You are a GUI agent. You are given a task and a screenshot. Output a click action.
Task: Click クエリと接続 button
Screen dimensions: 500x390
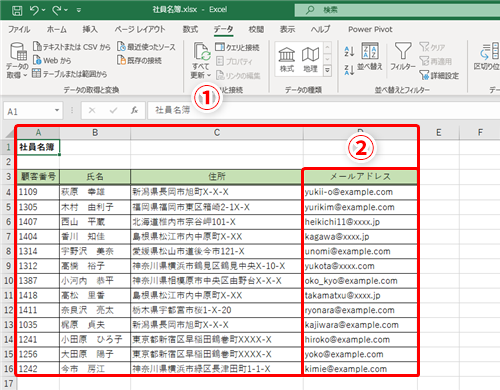click(x=237, y=47)
